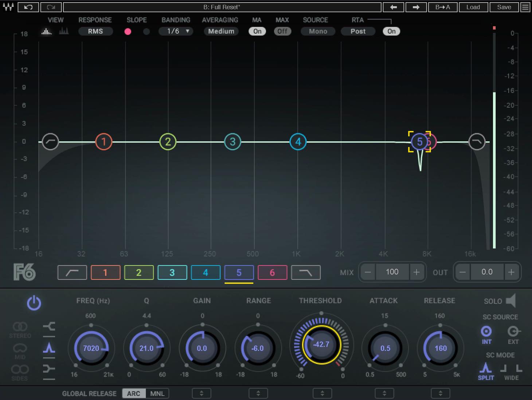The image size is (532, 400).
Task: Set sidechain source to INT
Action: tap(486, 335)
